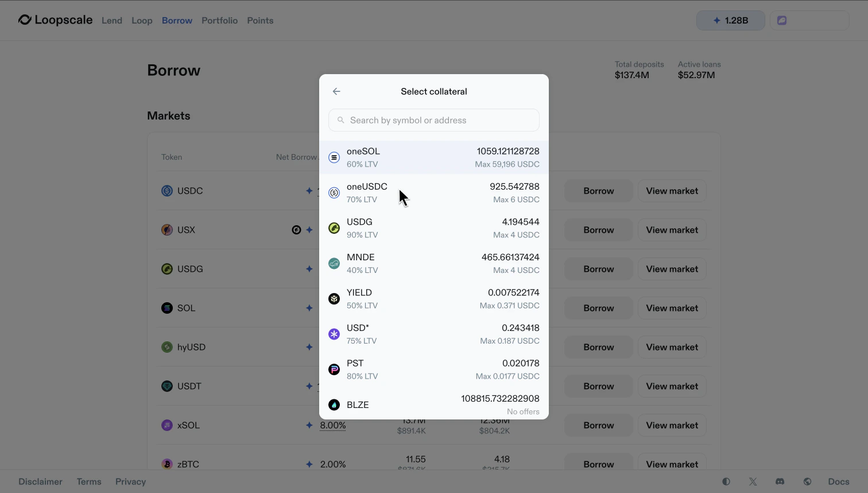Image resolution: width=868 pixels, height=493 pixels.
Task: Pick PST 80% LTV collateral
Action: point(434,369)
